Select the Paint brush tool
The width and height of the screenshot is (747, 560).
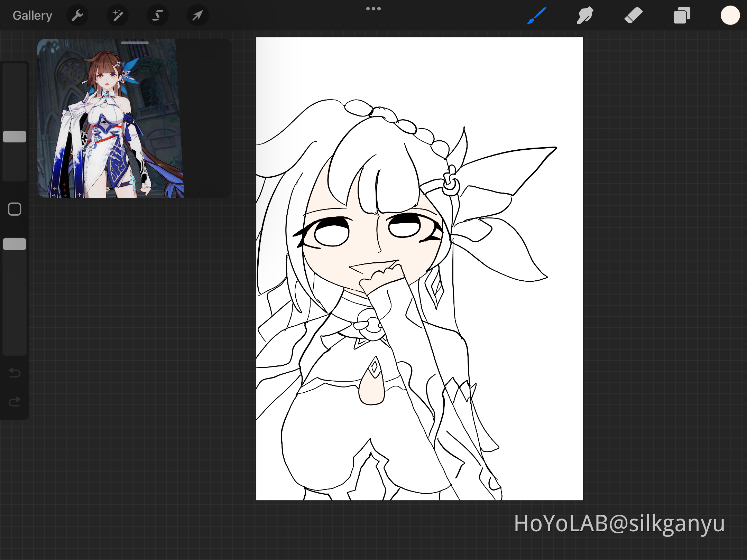(x=536, y=15)
